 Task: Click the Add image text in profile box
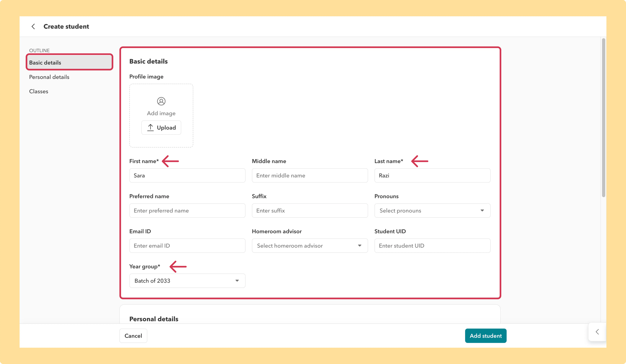(161, 113)
